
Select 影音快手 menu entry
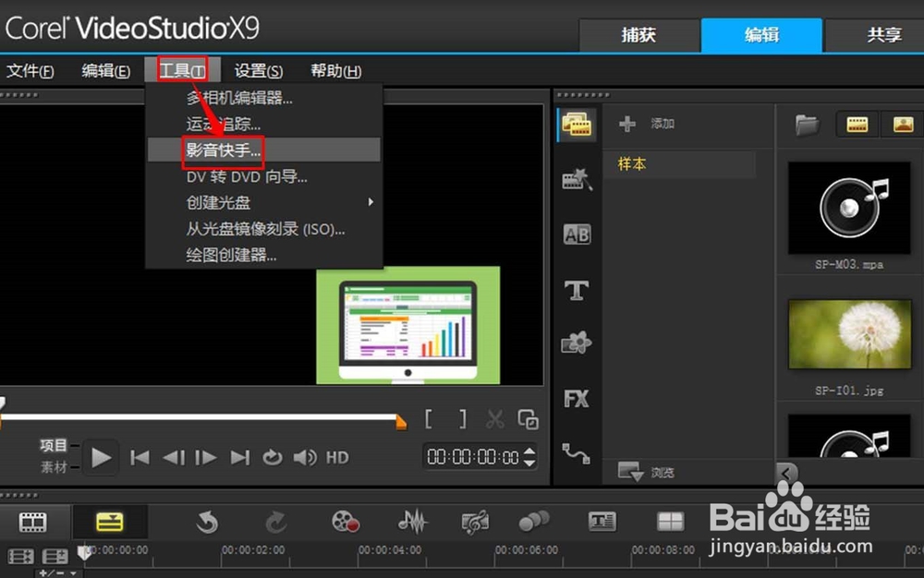point(264,151)
